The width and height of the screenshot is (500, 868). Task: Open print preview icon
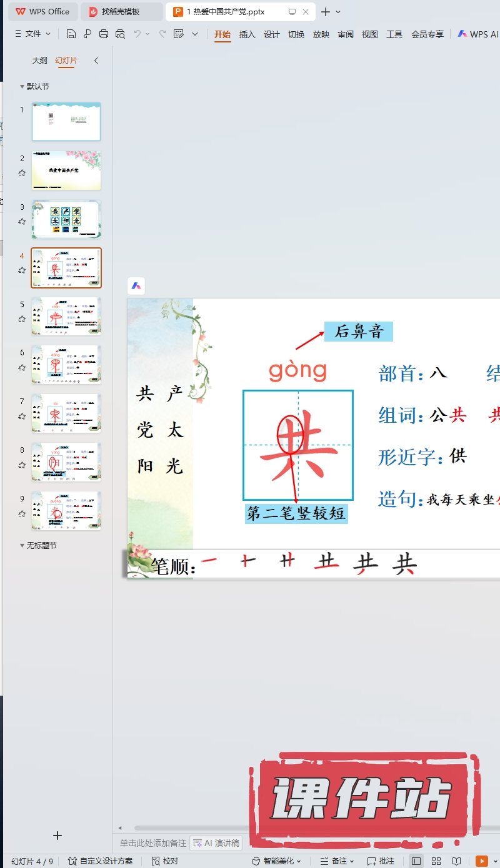[120, 34]
